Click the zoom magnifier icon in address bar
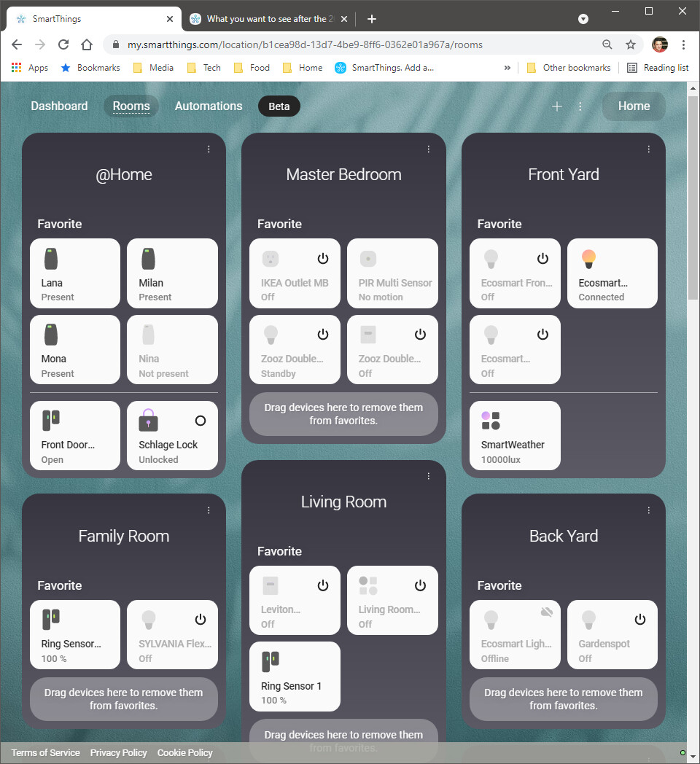This screenshot has height=764, width=700. coord(607,44)
